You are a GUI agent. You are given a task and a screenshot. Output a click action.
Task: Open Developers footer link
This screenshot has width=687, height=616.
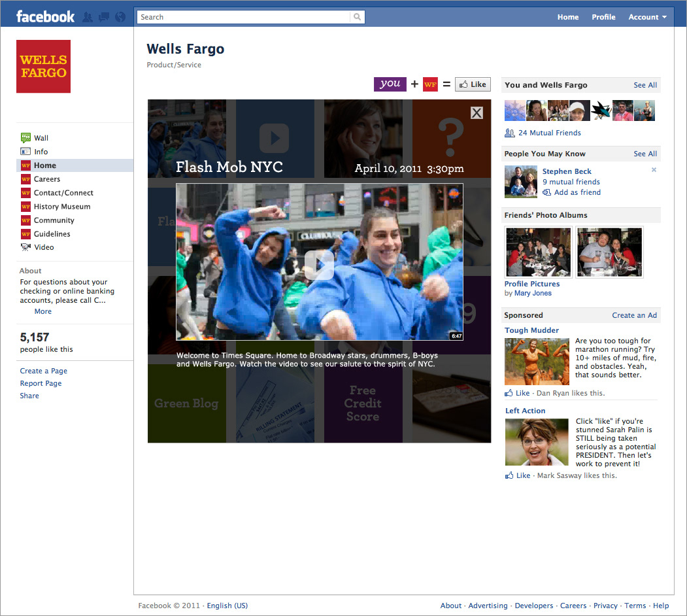tap(533, 606)
